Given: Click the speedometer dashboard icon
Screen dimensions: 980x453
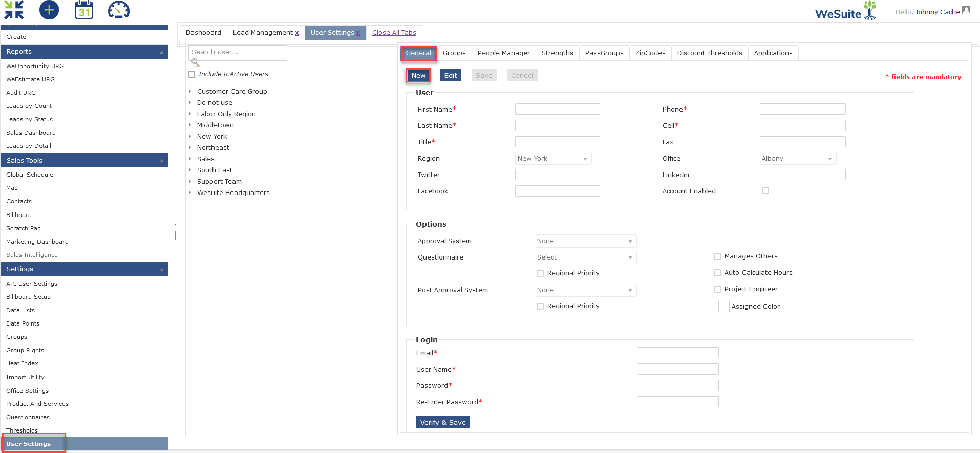Looking at the screenshot, I should click(x=119, y=10).
